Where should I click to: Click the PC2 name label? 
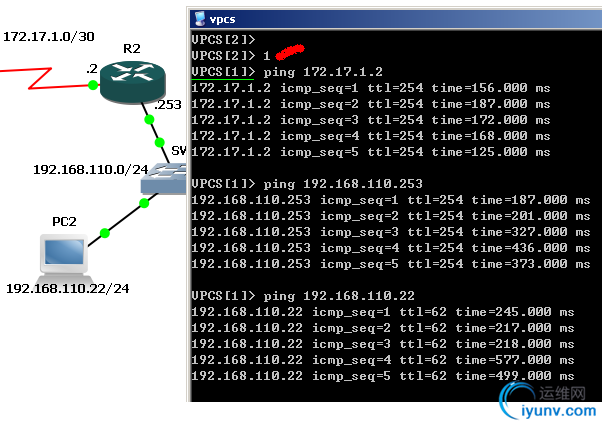(64, 222)
